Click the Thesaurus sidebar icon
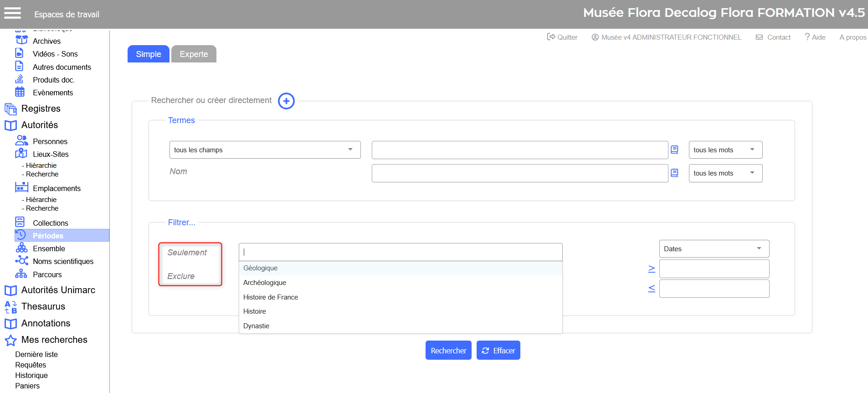Screen dimensions: 868x393 [x=10, y=307]
